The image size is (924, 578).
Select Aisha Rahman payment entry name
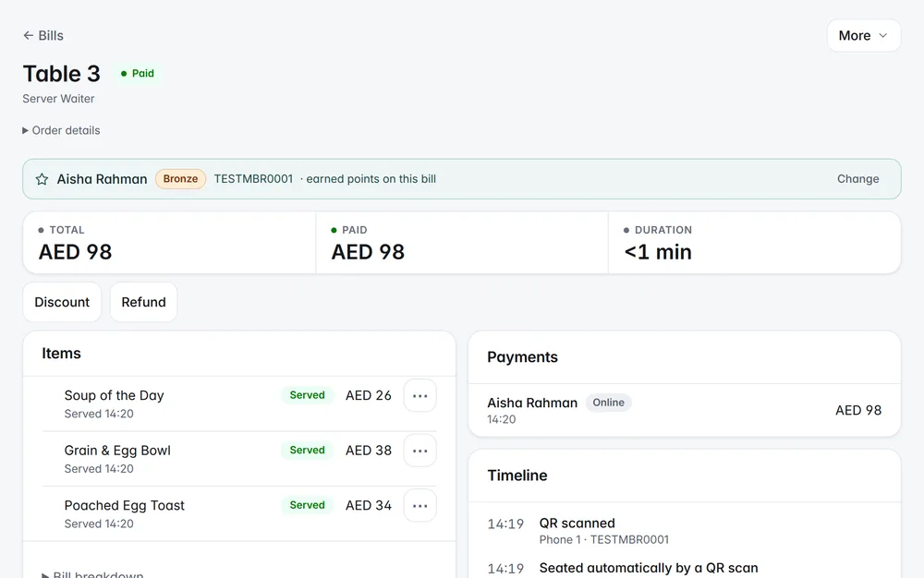point(532,403)
